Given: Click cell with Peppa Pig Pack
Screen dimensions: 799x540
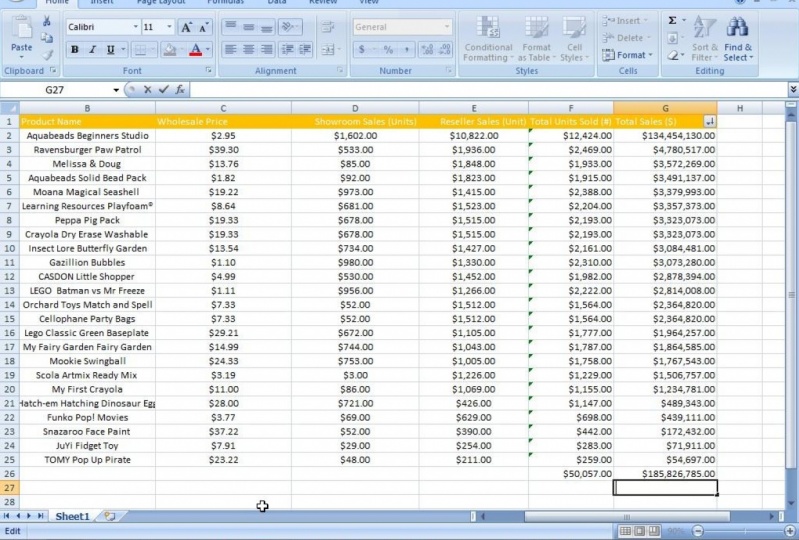Looking at the screenshot, I should [87, 220].
